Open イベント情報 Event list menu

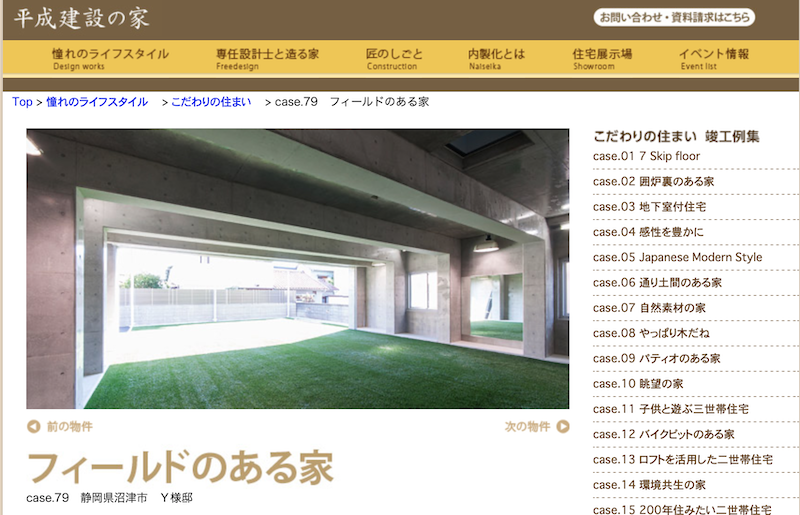714,59
